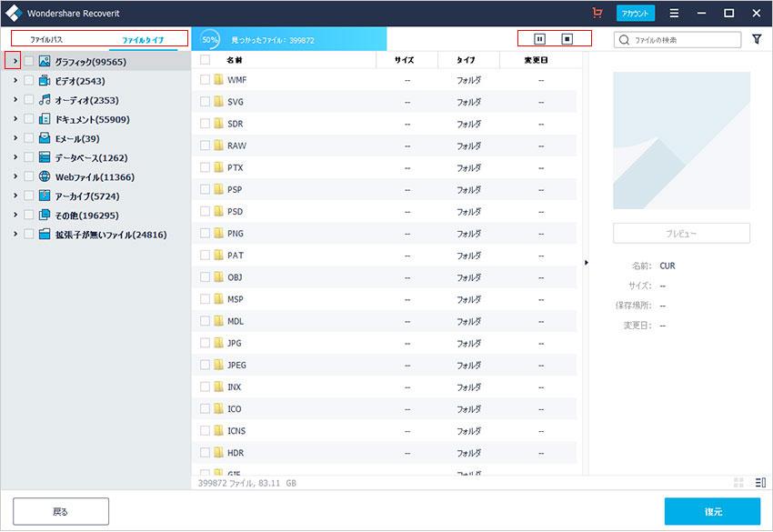Open the hamburger menu in the title bar
Screen dimensions: 773x532
pos(674,14)
